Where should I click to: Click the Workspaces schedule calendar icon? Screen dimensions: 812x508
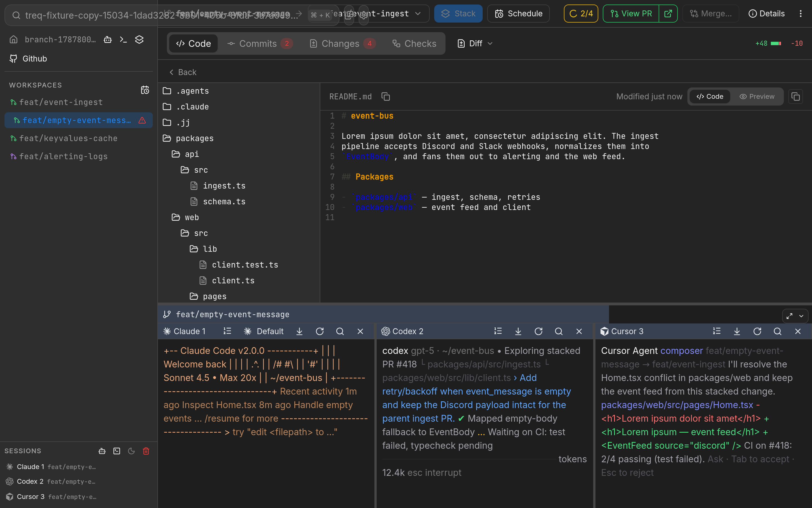[145, 90]
